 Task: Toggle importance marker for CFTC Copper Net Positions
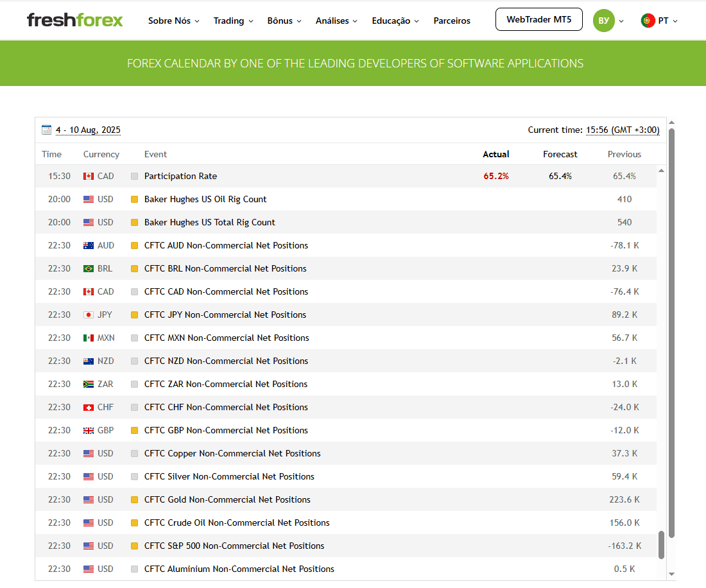(x=134, y=453)
